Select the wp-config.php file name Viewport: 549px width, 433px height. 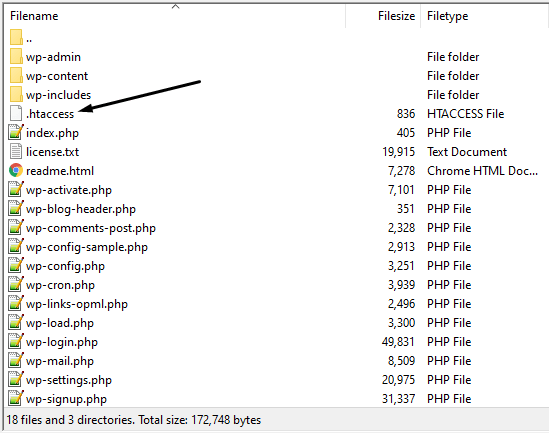tap(65, 266)
